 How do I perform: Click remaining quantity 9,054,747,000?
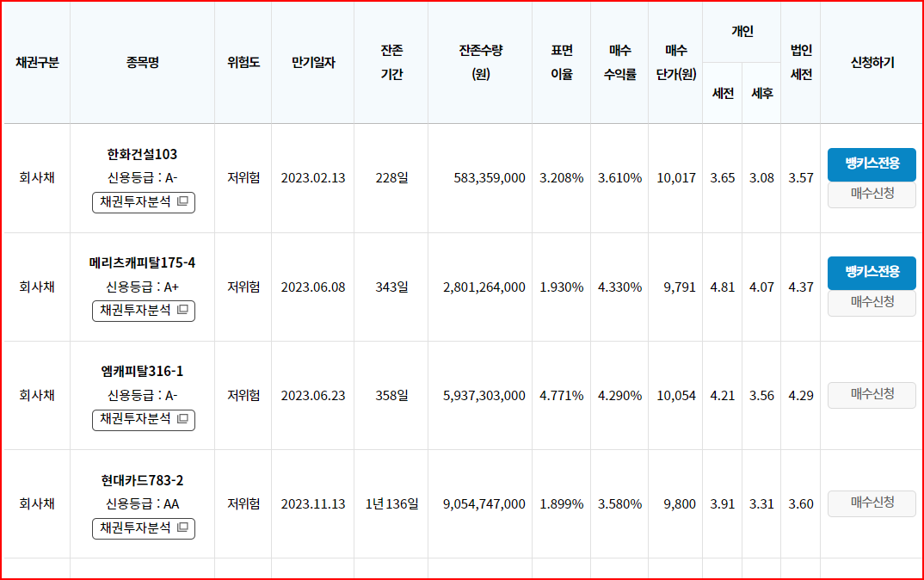484,504
